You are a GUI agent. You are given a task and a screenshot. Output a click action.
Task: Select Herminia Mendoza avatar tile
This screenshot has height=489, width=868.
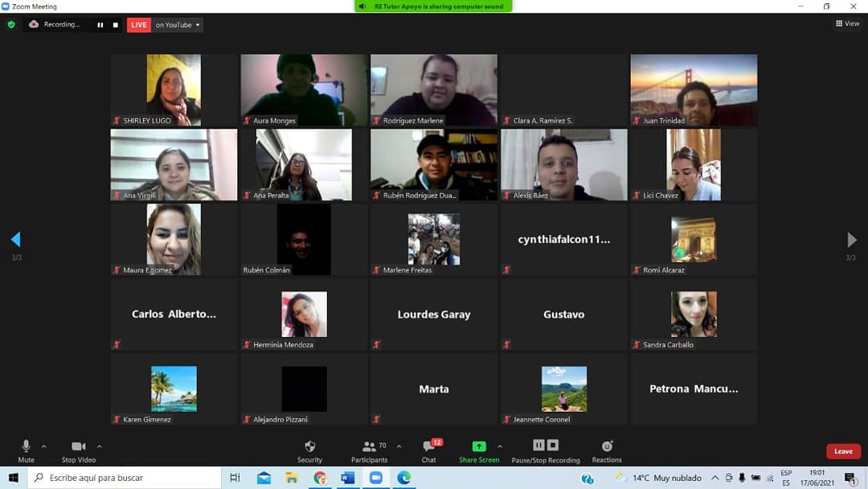coord(304,314)
